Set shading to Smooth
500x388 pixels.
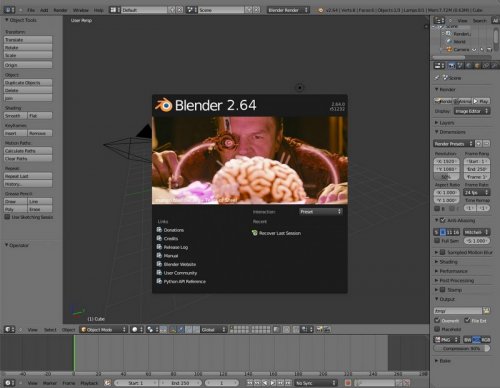[x=15, y=116]
